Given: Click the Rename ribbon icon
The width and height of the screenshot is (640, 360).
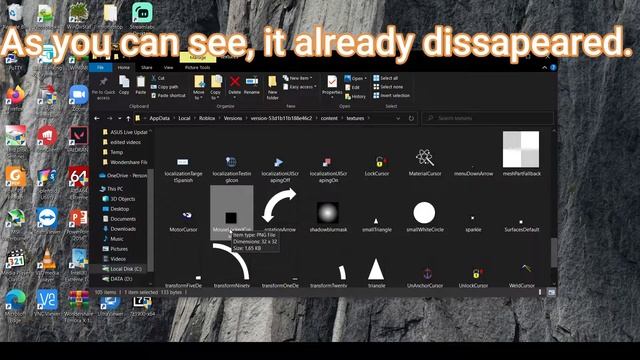Looking at the screenshot, I should [x=252, y=82].
